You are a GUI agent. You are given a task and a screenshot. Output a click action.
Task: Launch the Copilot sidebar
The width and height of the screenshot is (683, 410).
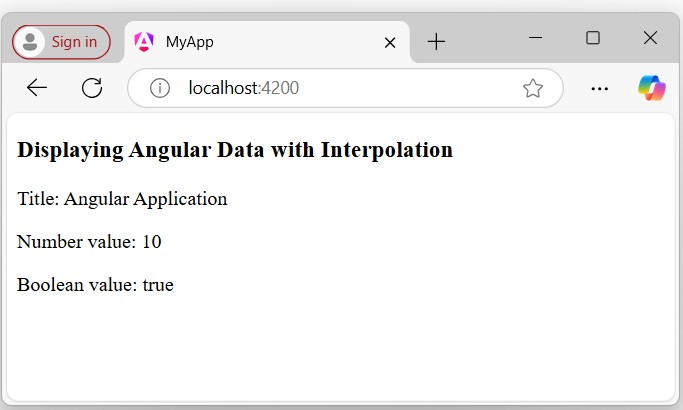[652, 88]
